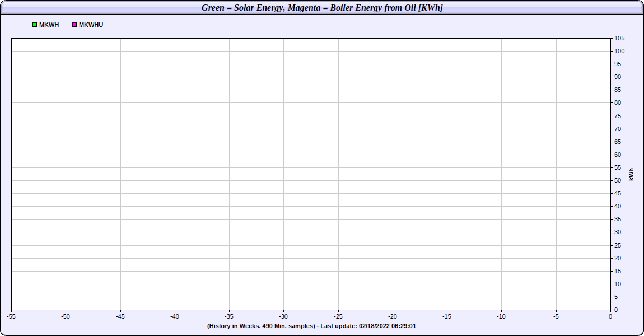
Task: Select the MKWHU legend label
Action: click(x=91, y=25)
